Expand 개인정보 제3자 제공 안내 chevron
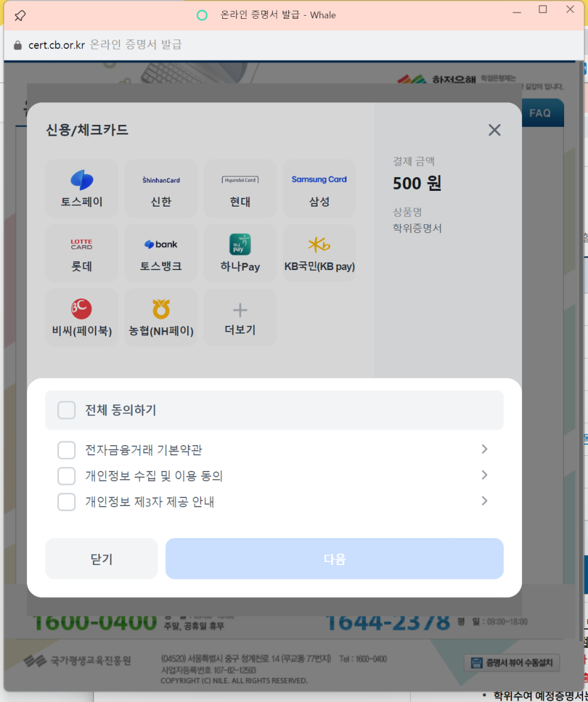This screenshot has width=588, height=702. (484, 501)
